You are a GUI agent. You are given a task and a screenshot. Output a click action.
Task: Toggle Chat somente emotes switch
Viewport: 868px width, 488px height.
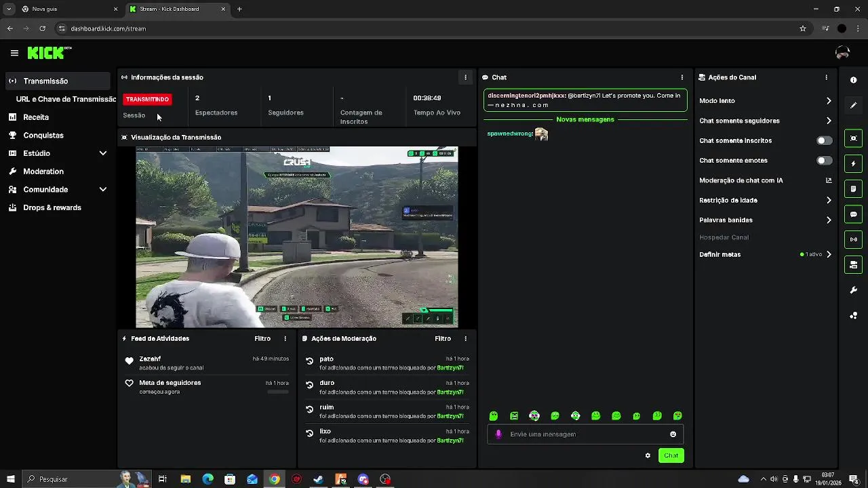(x=824, y=161)
